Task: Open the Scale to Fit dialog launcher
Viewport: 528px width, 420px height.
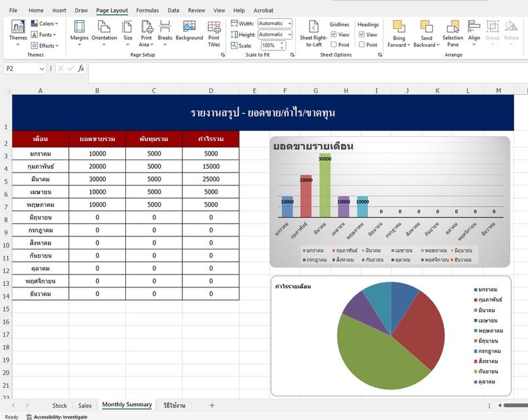Action: coord(293,55)
